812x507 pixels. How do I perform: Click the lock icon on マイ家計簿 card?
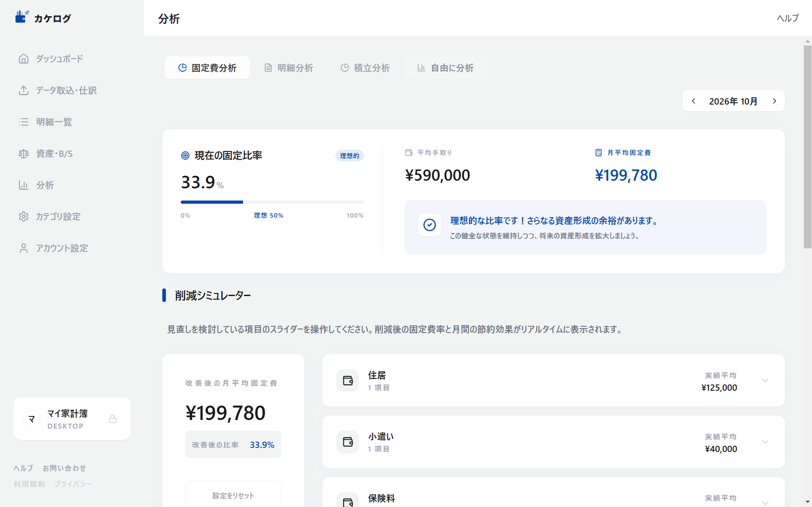pos(113,419)
